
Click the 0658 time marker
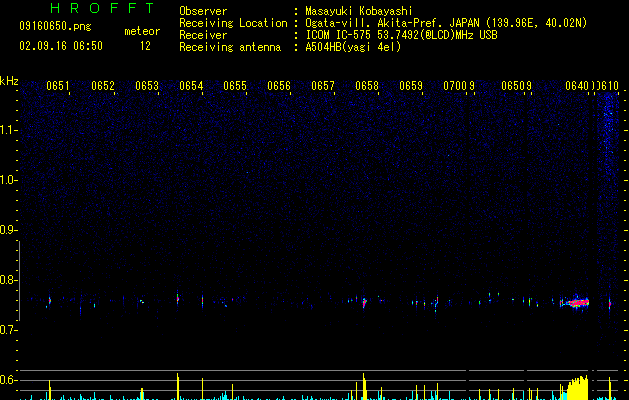[x=367, y=86]
